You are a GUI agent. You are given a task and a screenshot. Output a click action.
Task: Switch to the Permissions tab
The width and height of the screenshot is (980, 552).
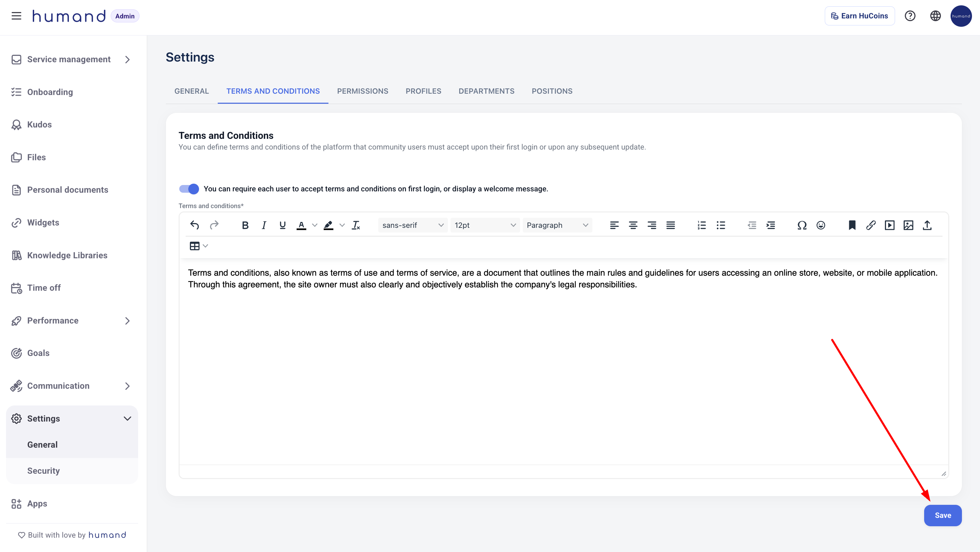(x=362, y=91)
